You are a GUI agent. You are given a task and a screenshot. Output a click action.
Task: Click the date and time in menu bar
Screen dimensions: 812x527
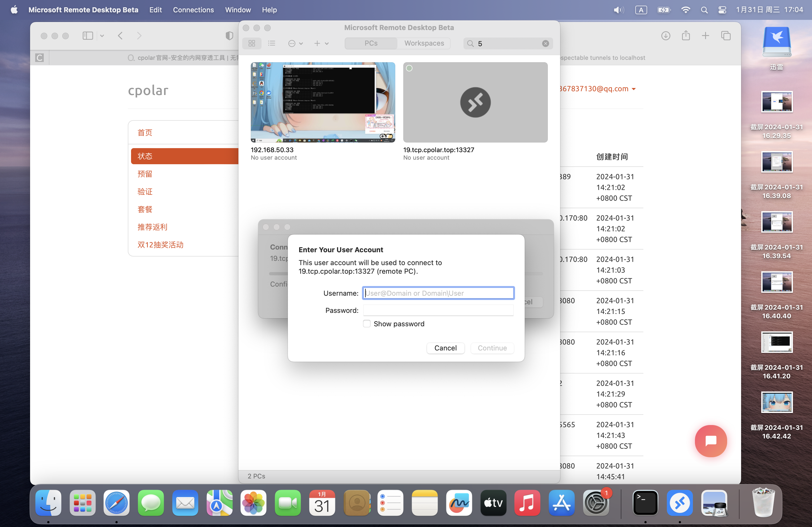coord(769,10)
